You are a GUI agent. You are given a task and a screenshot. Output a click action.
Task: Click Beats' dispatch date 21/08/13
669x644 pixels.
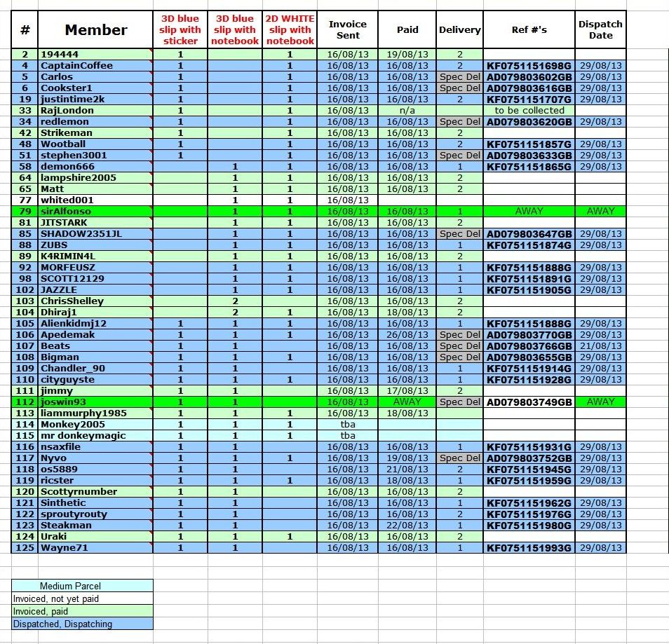600,346
